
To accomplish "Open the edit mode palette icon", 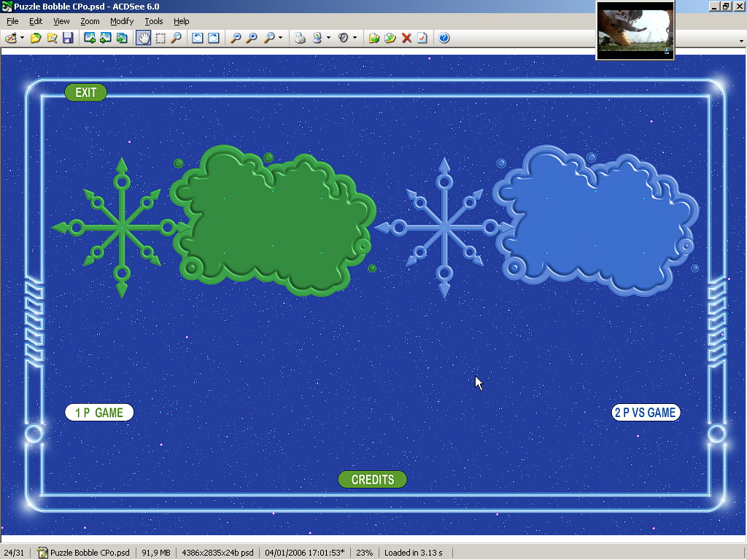I will pos(10,38).
